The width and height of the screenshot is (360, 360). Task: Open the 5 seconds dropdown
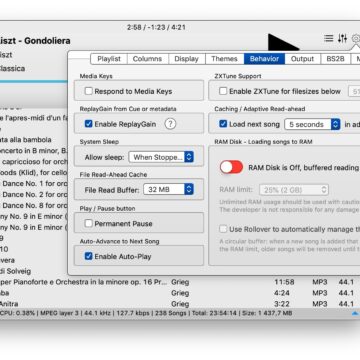point(312,124)
